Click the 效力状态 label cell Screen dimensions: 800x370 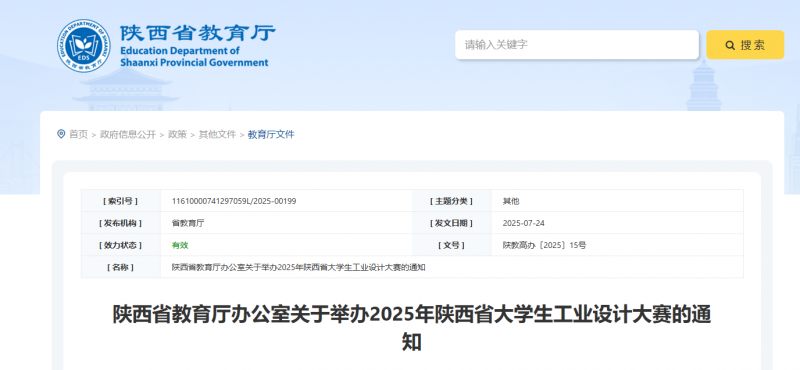pyautogui.click(x=121, y=245)
